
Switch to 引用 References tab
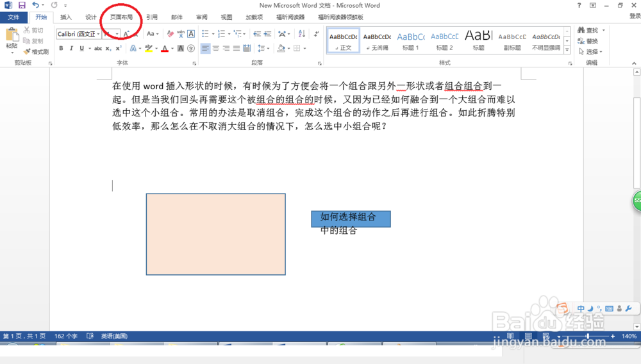pos(152,17)
